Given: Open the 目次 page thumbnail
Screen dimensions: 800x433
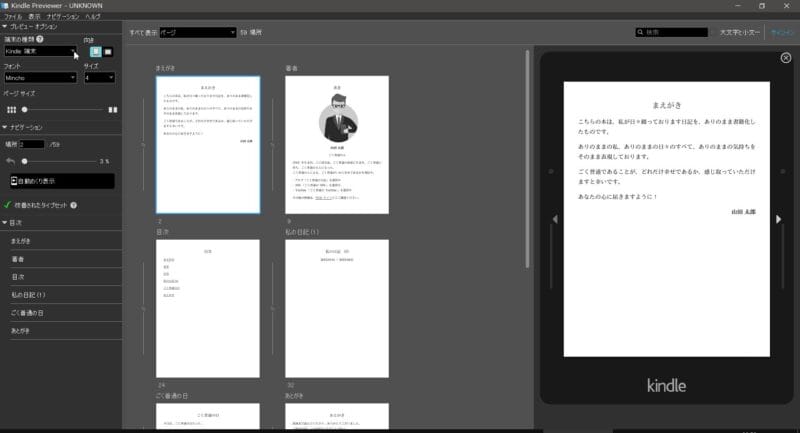Looking at the screenshot, I should pos(208,309).
